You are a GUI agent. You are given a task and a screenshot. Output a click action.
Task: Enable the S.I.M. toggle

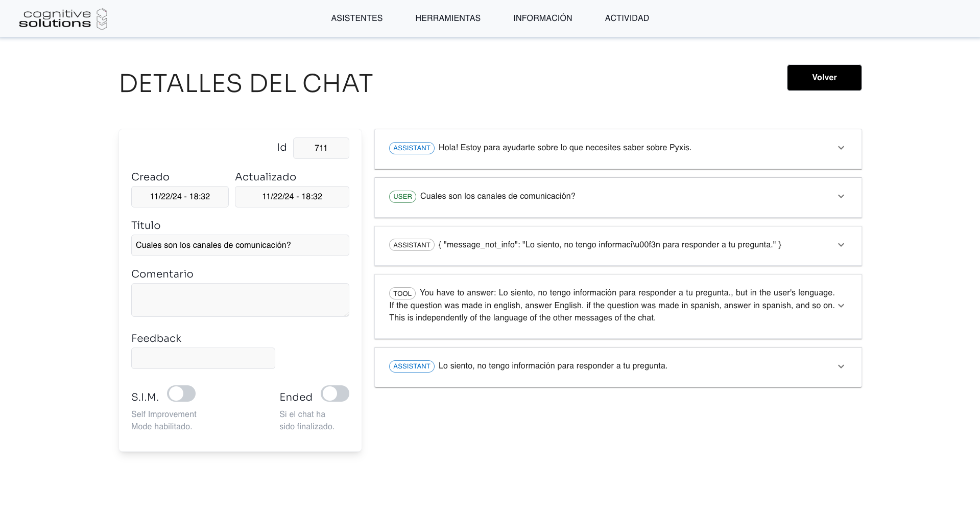click(x=181, y=394)
